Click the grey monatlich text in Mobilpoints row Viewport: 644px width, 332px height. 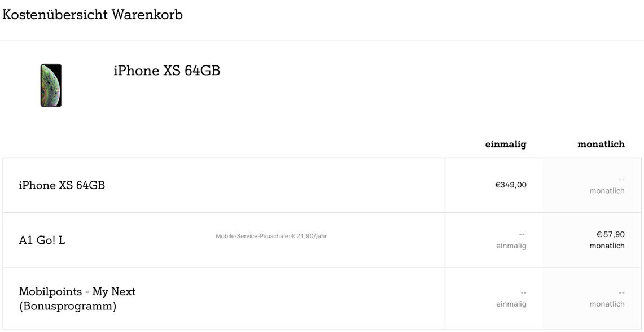tap(607, 304)
